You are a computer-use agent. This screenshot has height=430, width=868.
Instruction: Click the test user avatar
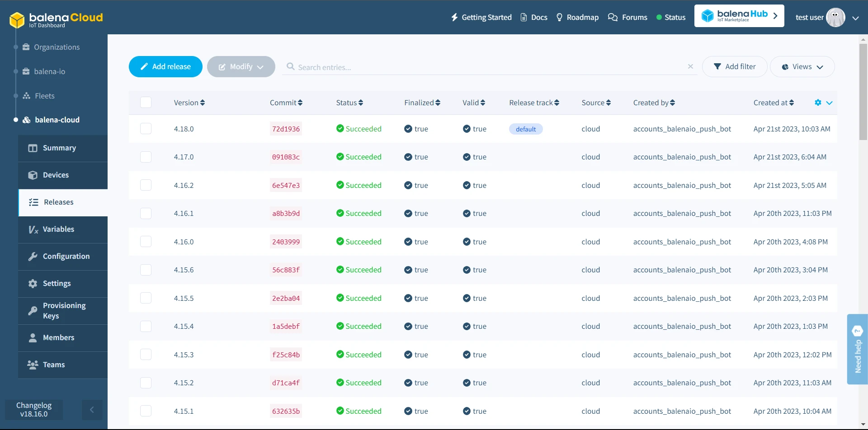(835, 18)
